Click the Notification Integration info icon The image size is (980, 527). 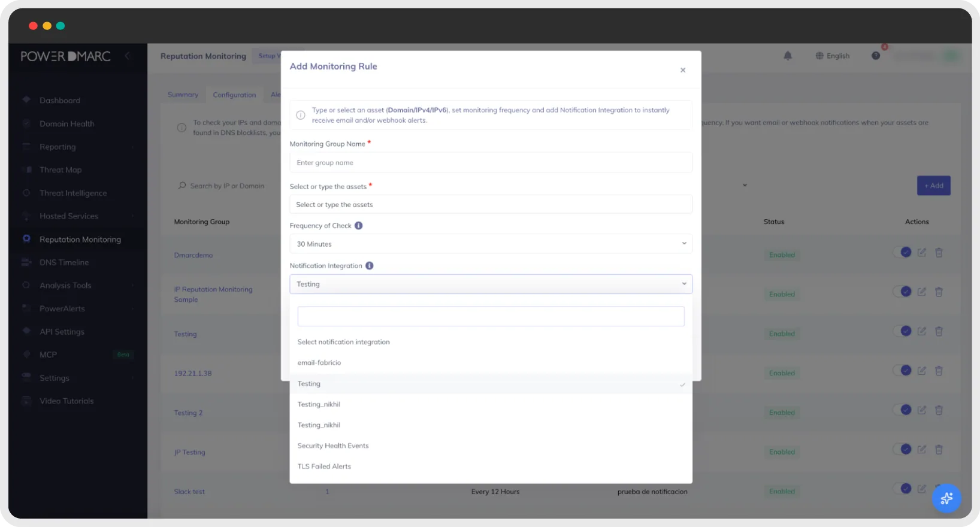point(370,266)
